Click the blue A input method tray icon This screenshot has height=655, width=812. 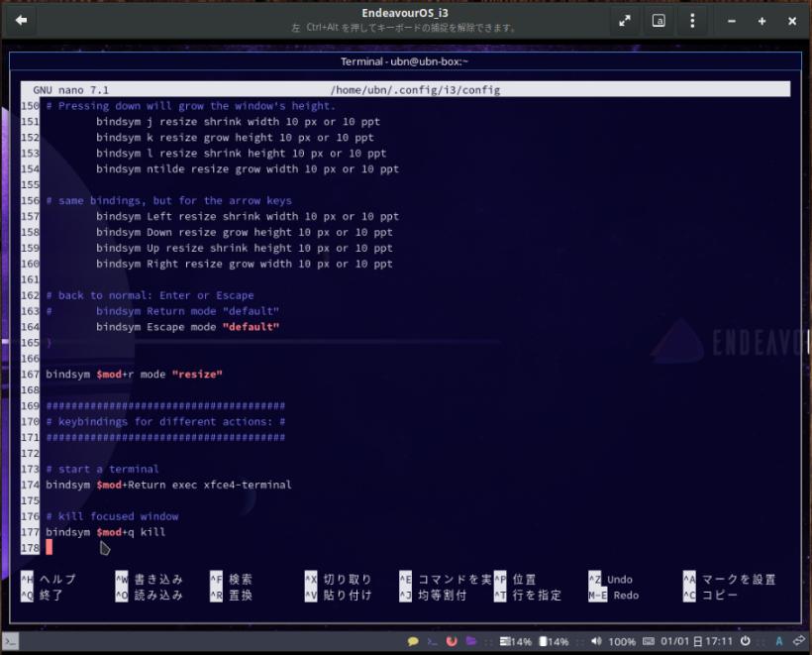779,641
